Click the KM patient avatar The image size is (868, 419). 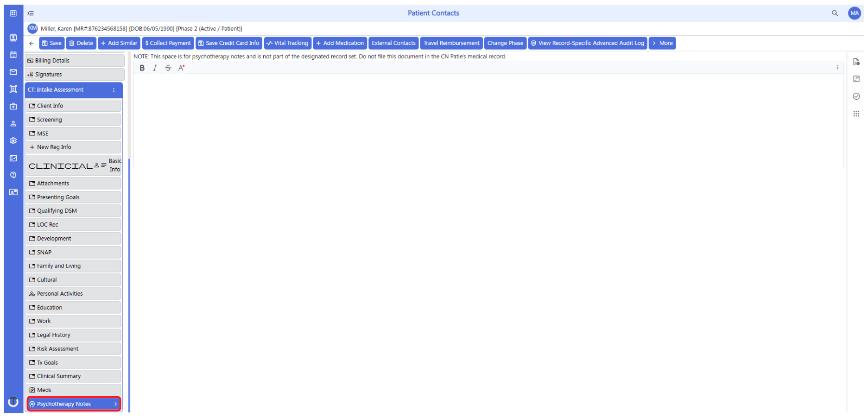click(32, 28)
